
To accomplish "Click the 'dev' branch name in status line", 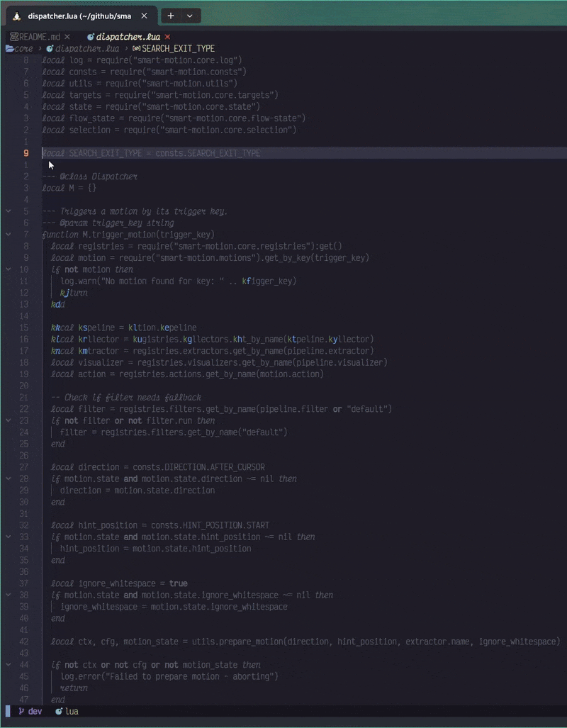I will click(x=35, y=711).
